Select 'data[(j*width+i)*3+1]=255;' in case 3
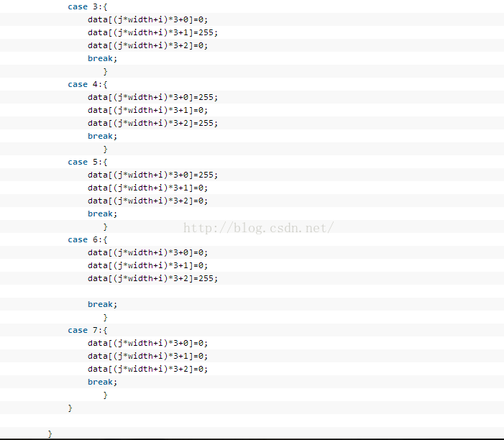This screenshot has width=504, height=440. click(152, 33)
